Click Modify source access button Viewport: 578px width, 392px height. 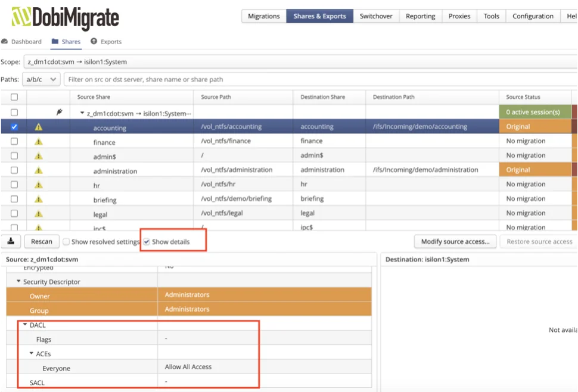(x=455, y=241)
